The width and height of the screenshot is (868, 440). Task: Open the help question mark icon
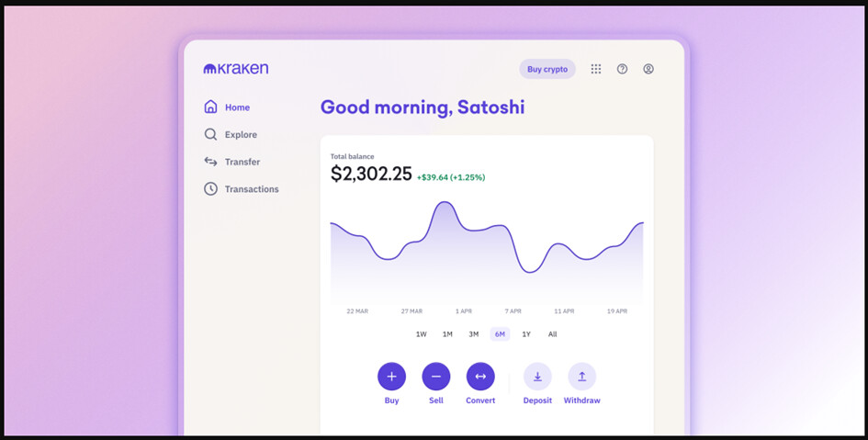point(622,69)
